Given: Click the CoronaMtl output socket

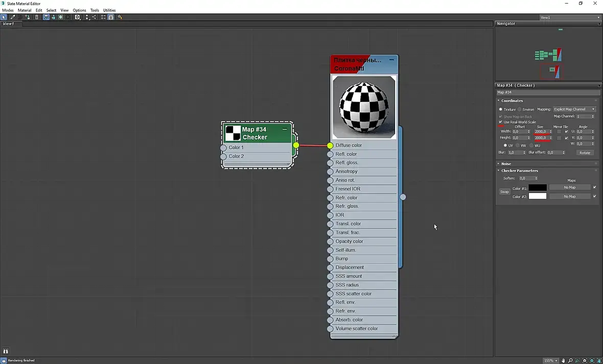Looking at the screenshot, I should coord(403,197).
